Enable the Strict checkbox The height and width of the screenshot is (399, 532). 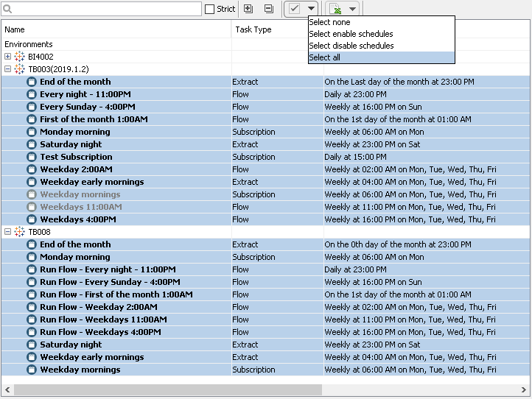(x=210, y=9)
